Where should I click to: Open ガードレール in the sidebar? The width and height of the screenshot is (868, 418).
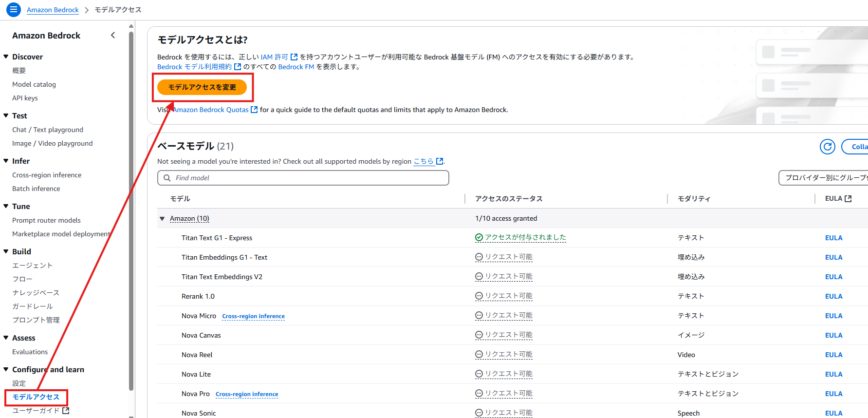33,306
